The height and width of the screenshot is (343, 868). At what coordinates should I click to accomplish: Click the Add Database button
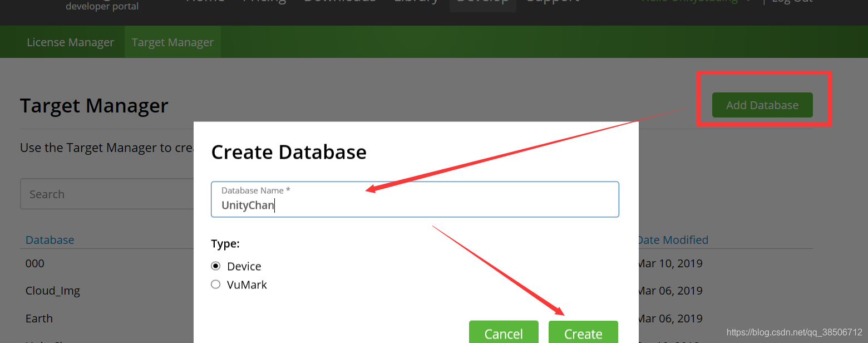click(762, 105)
